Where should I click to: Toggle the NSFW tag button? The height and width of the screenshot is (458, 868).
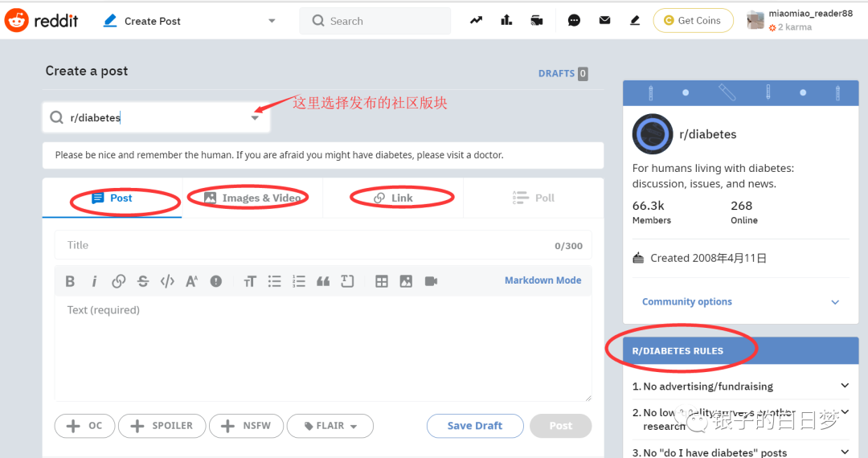[x=247, y=426]
